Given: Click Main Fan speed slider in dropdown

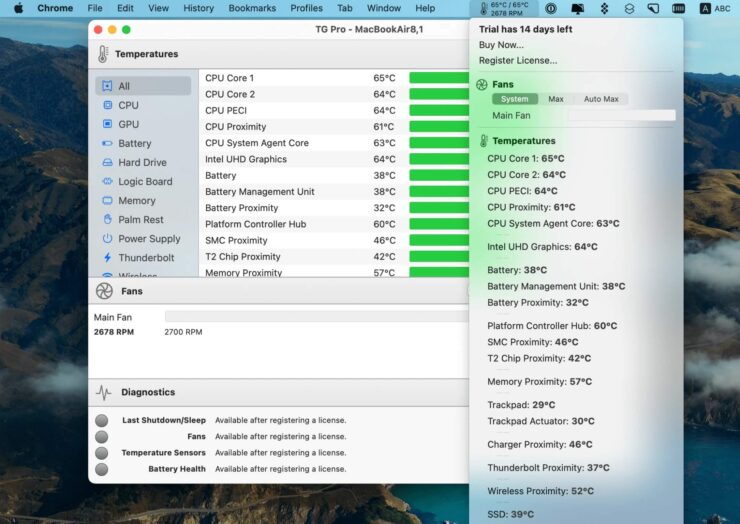Looking at the screenshot, I should [621, 116].
